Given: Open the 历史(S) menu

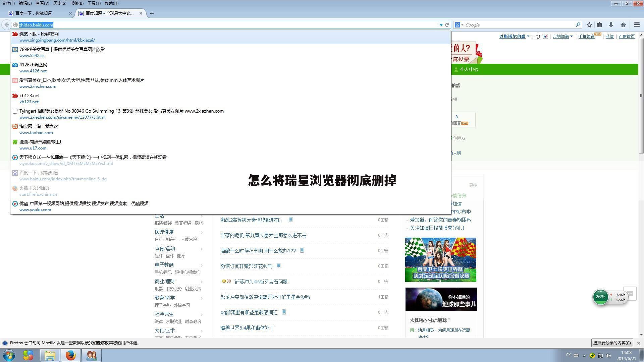Looking at the screenshot, I should tap(59, 3).
